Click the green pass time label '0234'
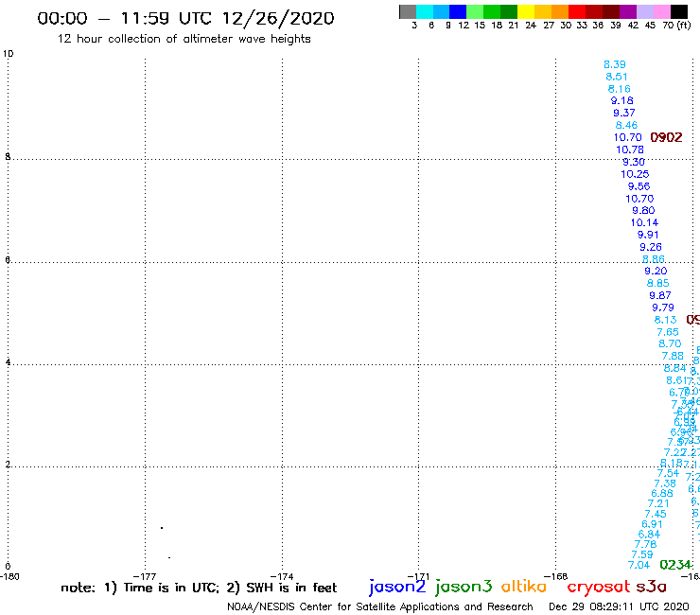This screenshot has width=700, height=615. 675,565
